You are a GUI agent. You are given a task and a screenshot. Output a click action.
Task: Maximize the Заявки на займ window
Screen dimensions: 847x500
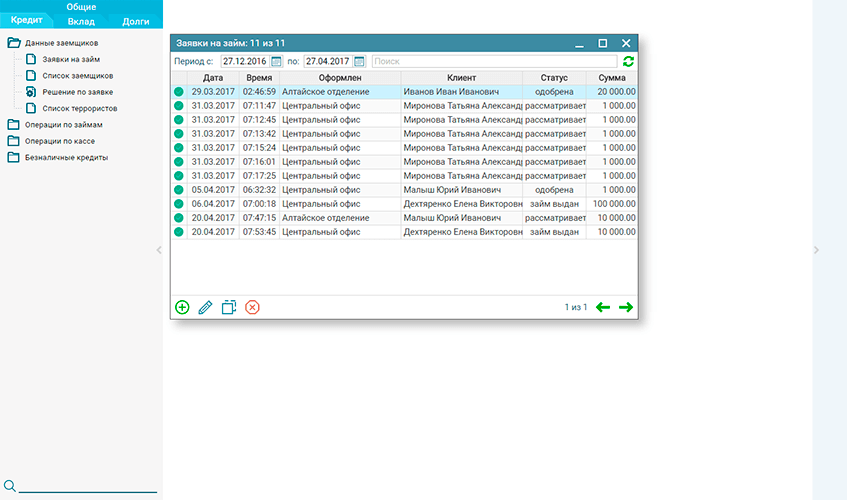[603, 43]
